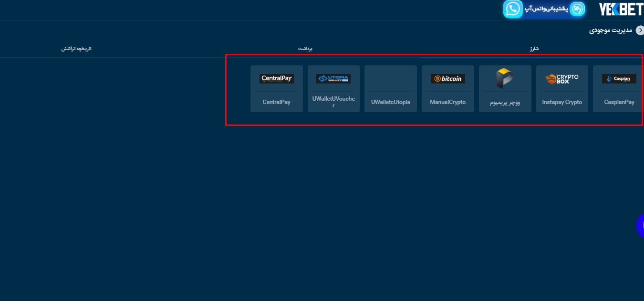Click the bitcoin logo
Image resolution: width=644 pixels, height=301 pixels.
click(x=448, y=79)
